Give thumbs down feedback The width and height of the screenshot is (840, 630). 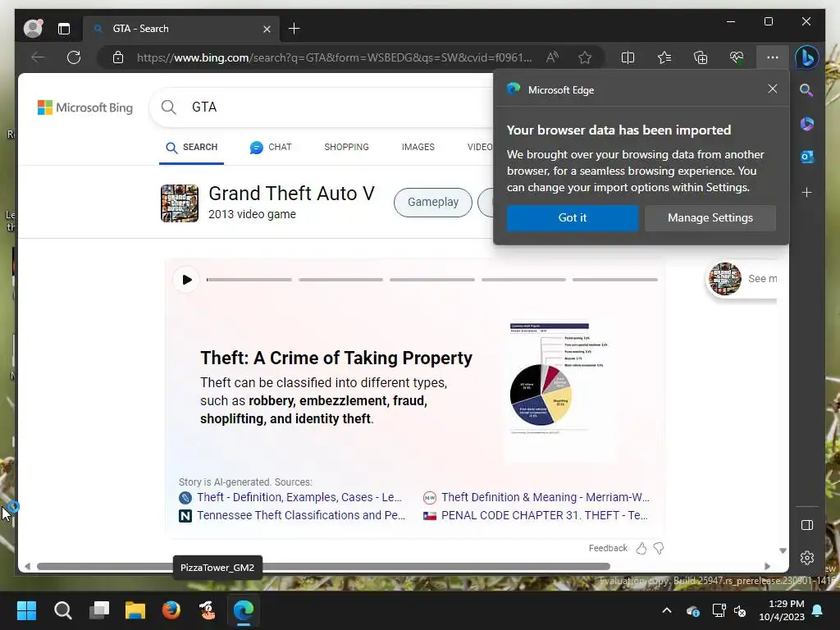(x=659, y=548)
